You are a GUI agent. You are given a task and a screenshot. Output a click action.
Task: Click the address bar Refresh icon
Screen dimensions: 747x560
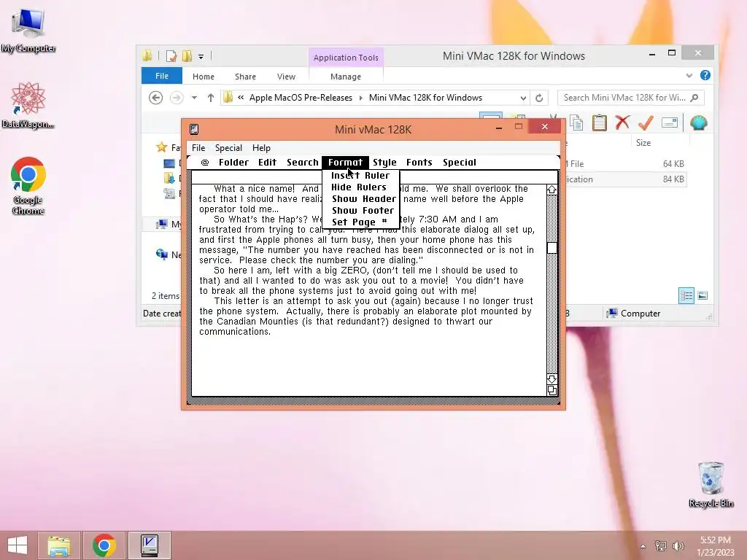(539, 98)
